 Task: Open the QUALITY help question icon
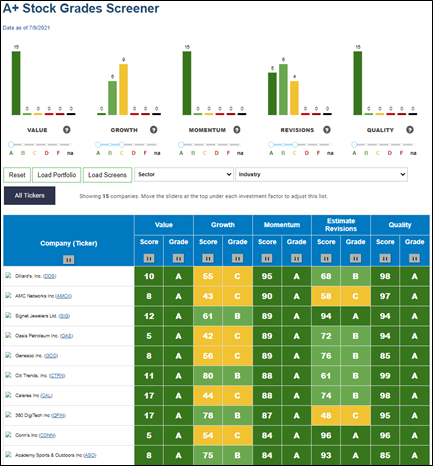(410, 130)
